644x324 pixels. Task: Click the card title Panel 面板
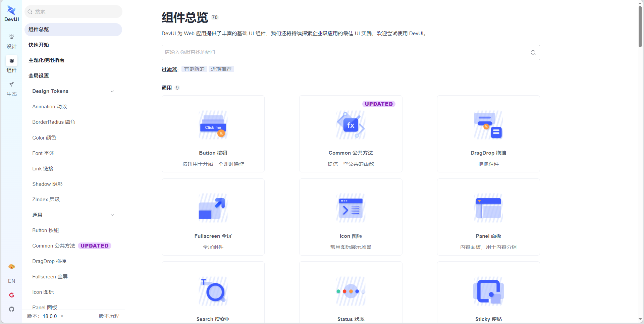click(x=488, y=236)
